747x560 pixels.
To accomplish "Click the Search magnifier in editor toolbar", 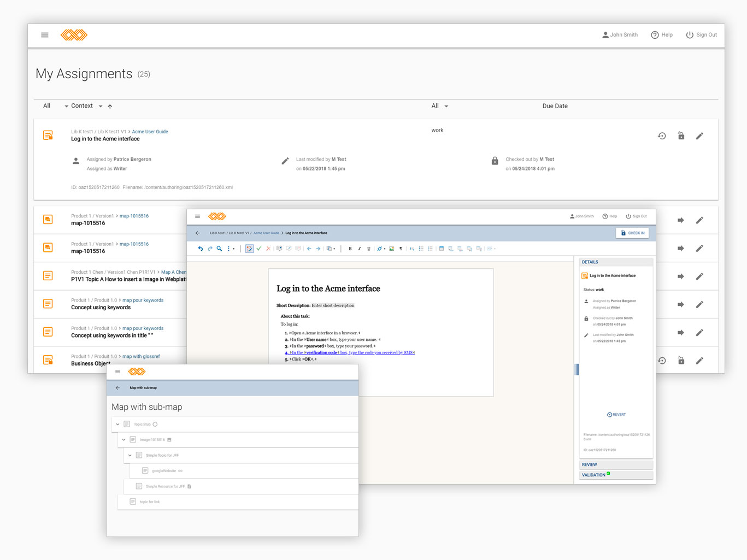I will [x=219, y=249].
